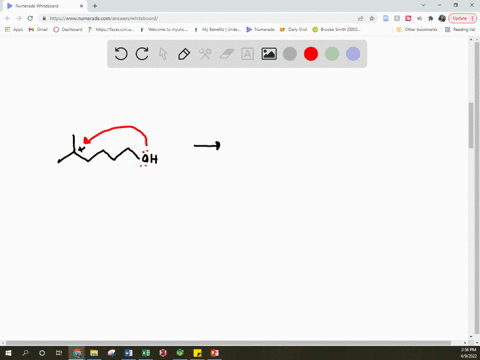Click the Chrome Update button
The image size is (480, 360).
(x=463, y=18)
